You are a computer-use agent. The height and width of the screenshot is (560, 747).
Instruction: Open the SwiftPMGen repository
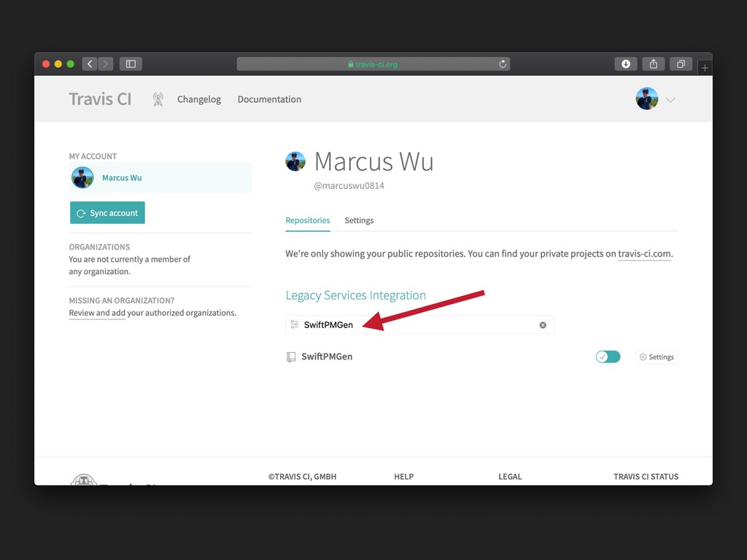(x=327, y=357)
